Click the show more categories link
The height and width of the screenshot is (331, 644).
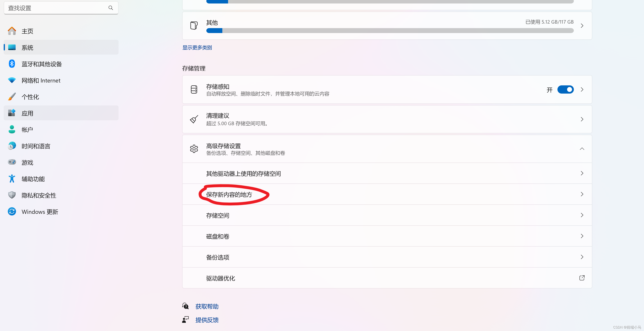[197, 48]
